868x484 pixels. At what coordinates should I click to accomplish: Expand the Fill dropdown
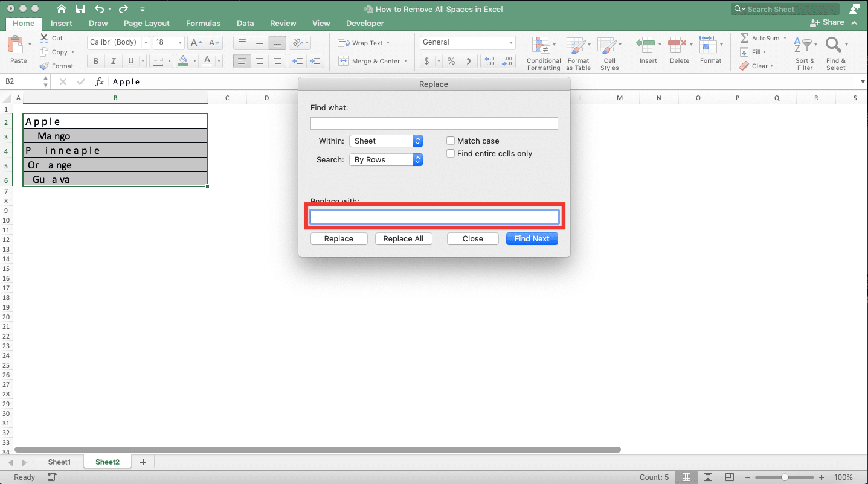[765, 52]
